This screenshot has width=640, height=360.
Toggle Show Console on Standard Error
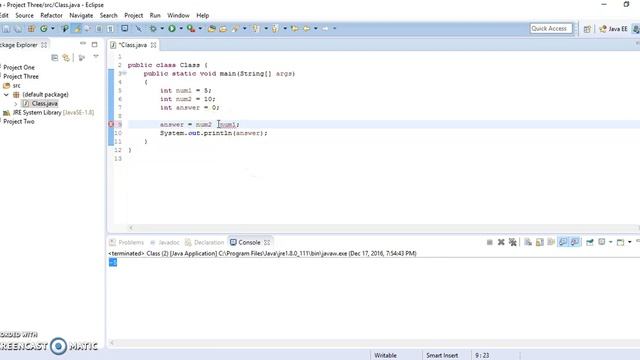coord(575,242)
